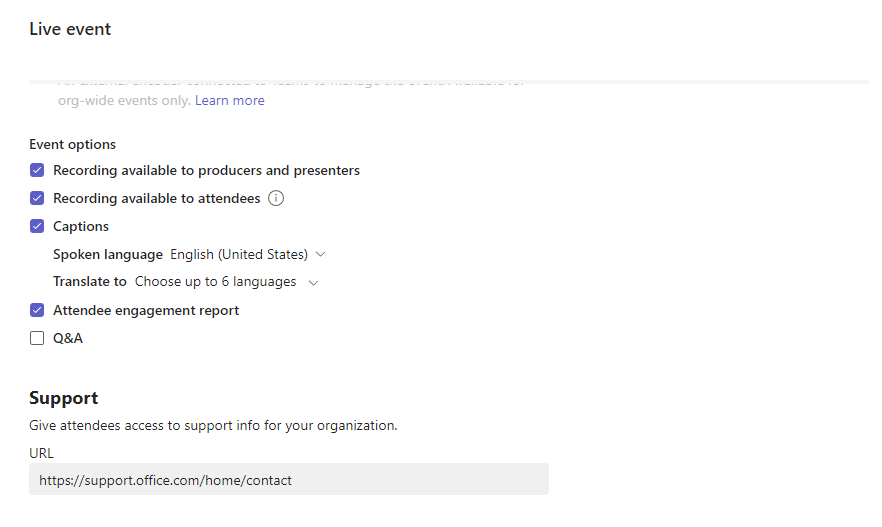Click the Translate to label
This screenshot has height=527, width=882.
89,281
